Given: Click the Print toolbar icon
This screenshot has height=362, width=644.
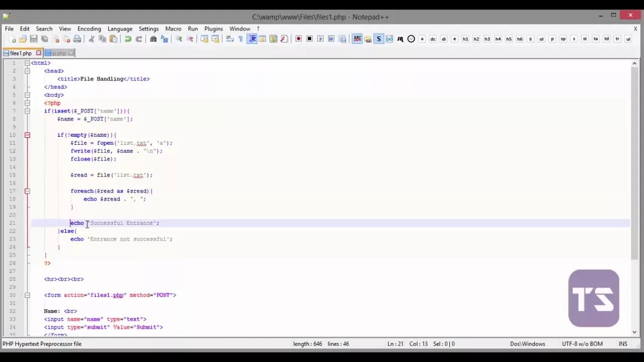Looking at the screenshot, I should coord(77,39).
